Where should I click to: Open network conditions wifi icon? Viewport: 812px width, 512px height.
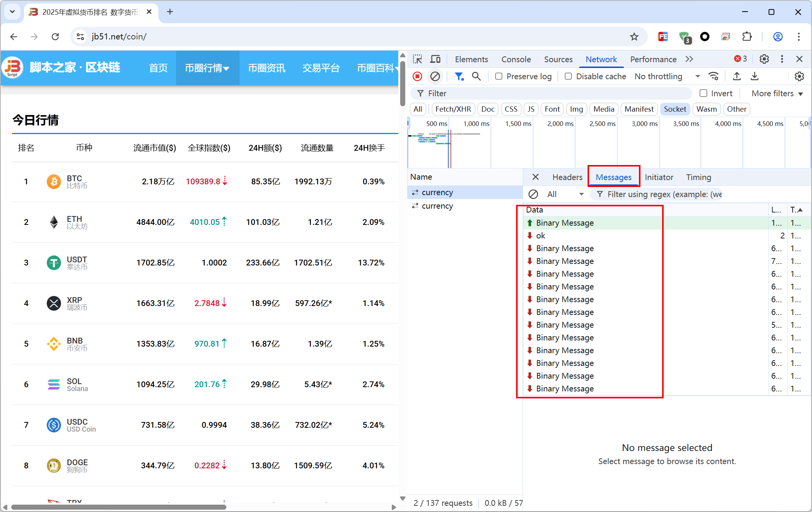[713, 77]
